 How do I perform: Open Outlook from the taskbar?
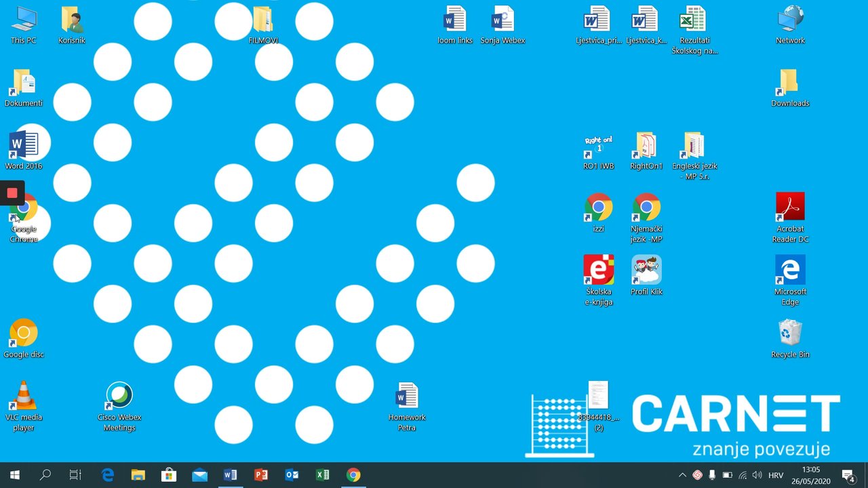292,475
